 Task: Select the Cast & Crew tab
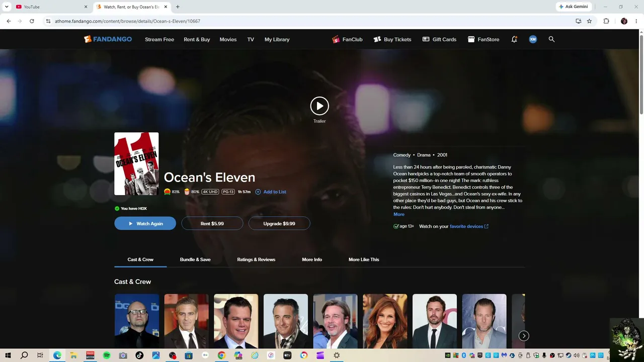tap(140, 259)
